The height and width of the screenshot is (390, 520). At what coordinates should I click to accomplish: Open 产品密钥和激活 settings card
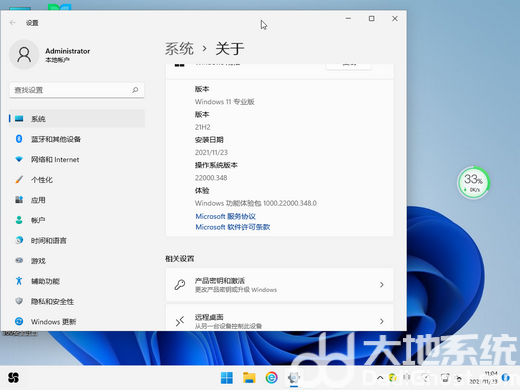point(280,285)
